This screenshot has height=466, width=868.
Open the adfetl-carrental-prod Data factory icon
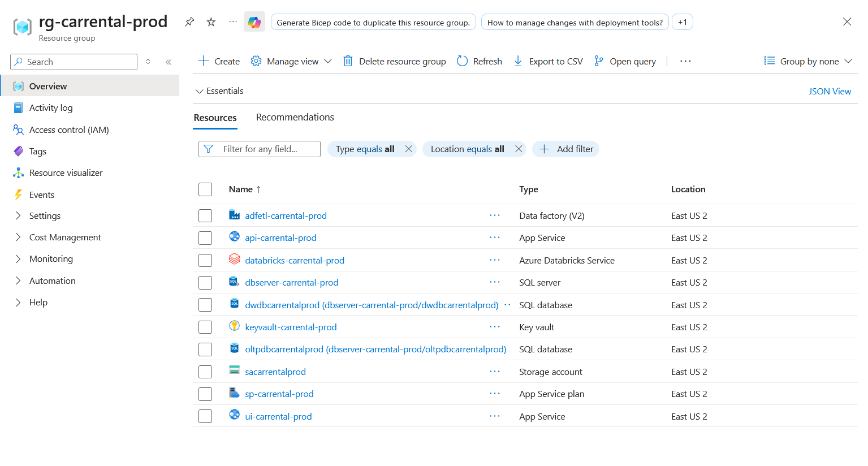pyautogui.click(x=234, y=215)
